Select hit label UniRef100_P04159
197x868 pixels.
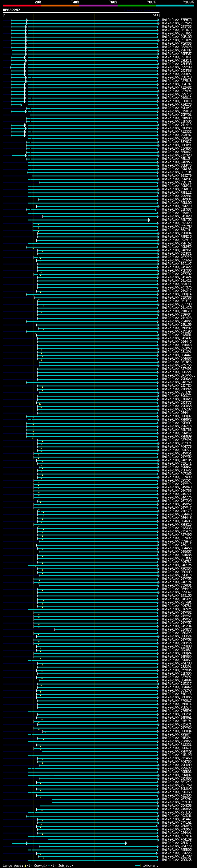coord(177,839)
